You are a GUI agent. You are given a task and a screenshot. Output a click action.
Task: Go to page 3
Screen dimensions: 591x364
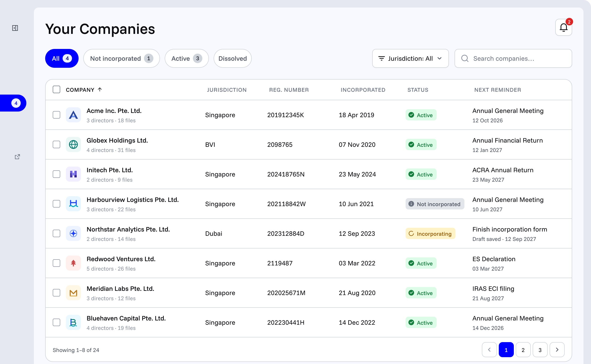pos(540,350)
